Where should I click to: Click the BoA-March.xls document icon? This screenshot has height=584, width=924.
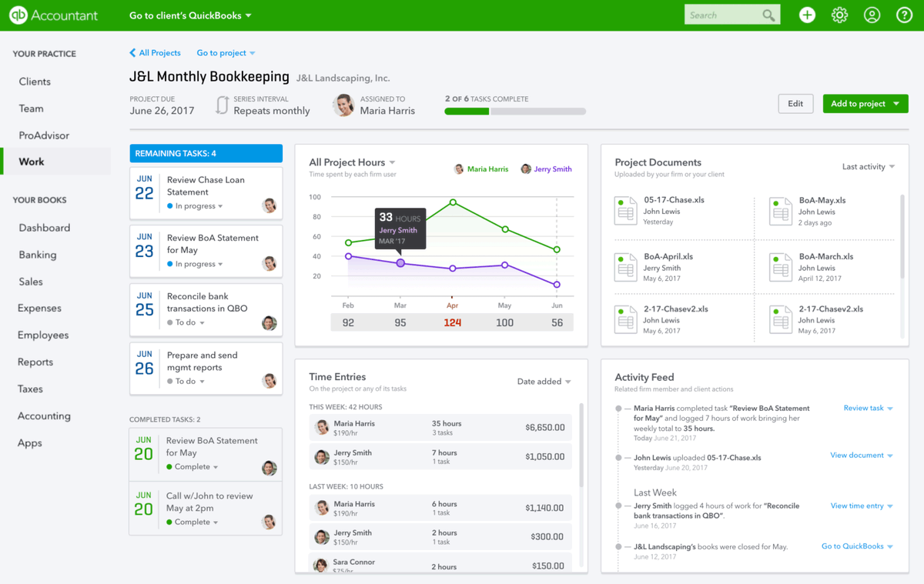pyautogui.click(x=780, y=268)
